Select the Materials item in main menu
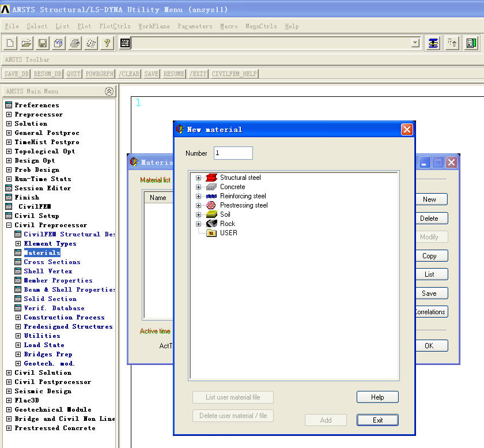 (42, 253)
